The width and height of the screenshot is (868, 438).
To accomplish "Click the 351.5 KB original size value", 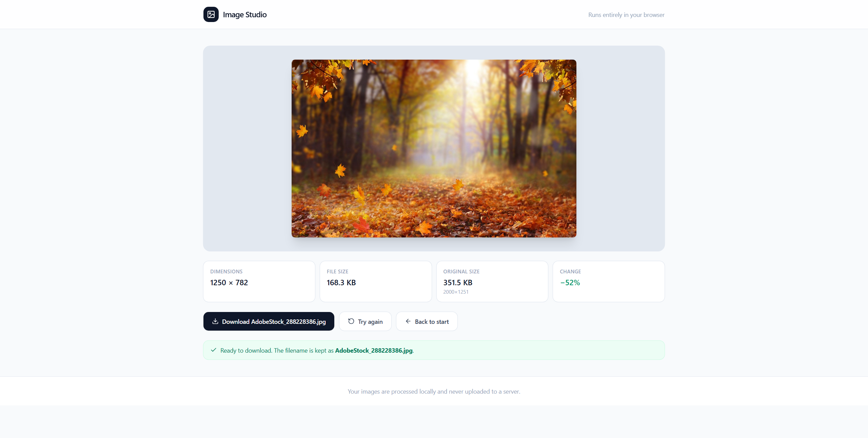I will [x=458, y=283].
